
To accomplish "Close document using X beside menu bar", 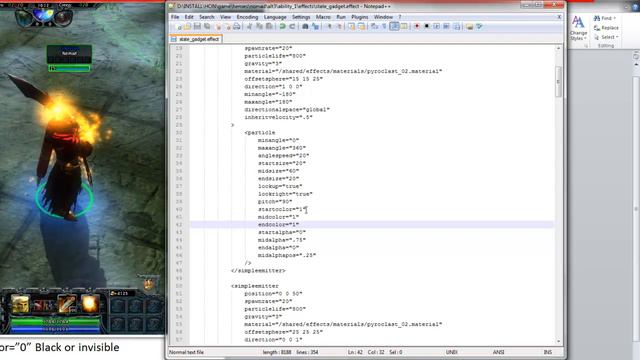I will coord(559,17).
